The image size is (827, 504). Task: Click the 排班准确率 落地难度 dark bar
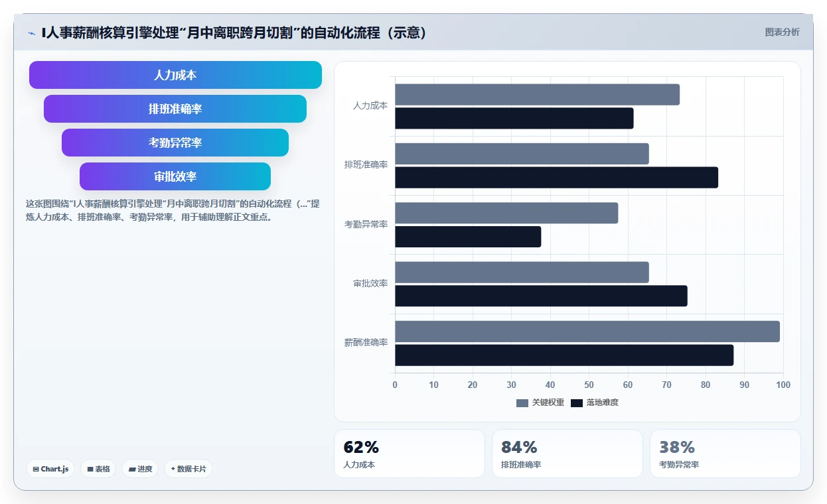tap(556, 178)
